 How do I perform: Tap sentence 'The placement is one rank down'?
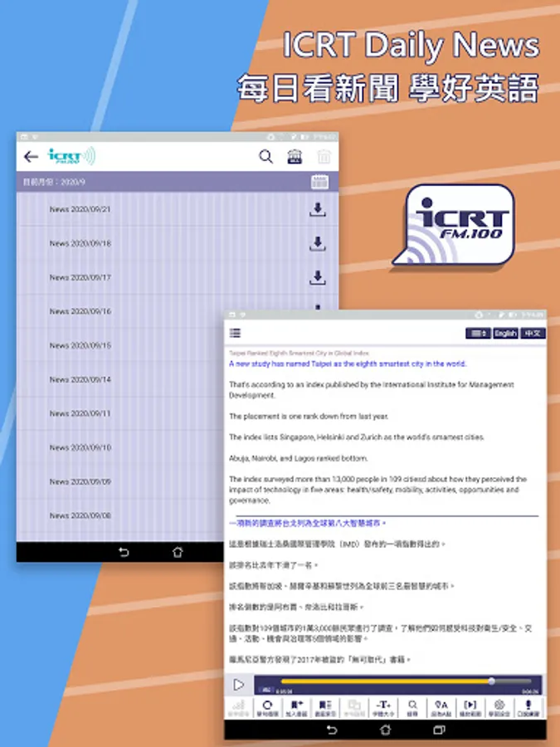tap(309, 417)
